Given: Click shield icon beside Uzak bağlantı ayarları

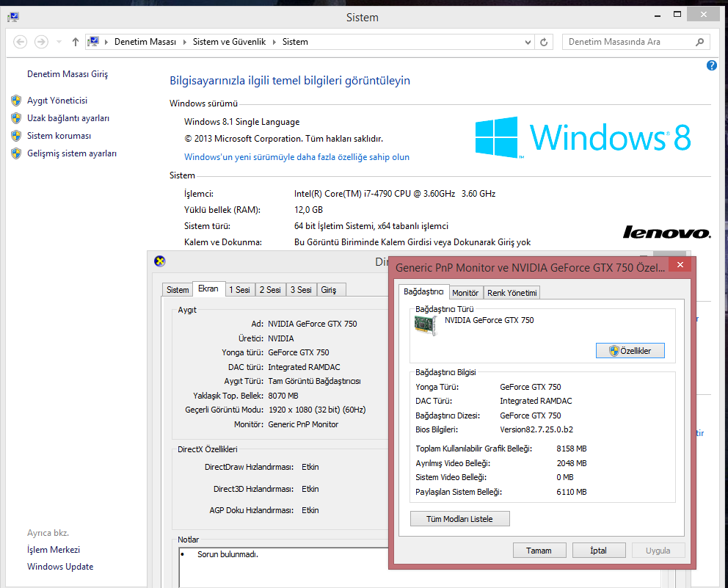Looking at the screenshot, I should (x=16, y=118).
